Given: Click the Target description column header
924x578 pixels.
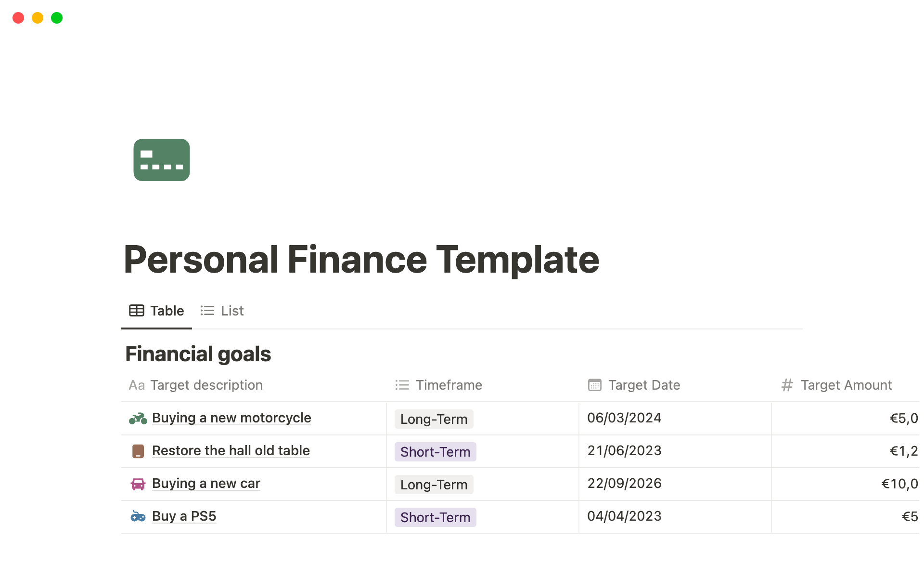Looking at the screenshot, I should [x=207, y=385].
